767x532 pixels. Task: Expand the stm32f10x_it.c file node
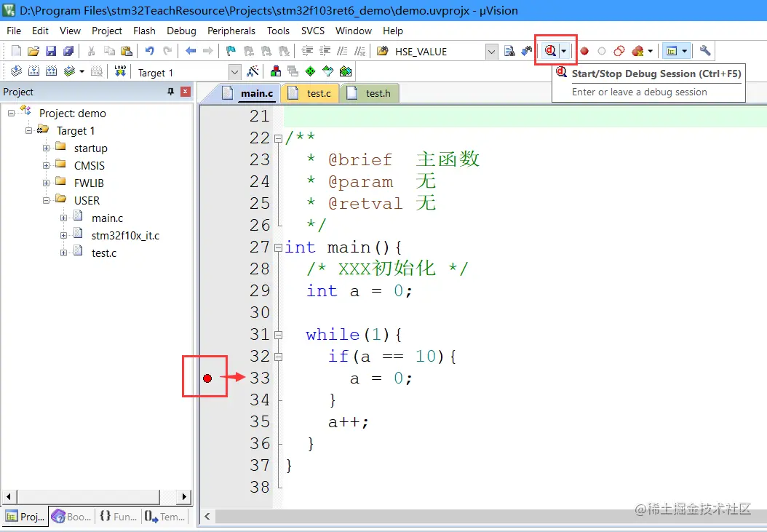click(63, 235)
